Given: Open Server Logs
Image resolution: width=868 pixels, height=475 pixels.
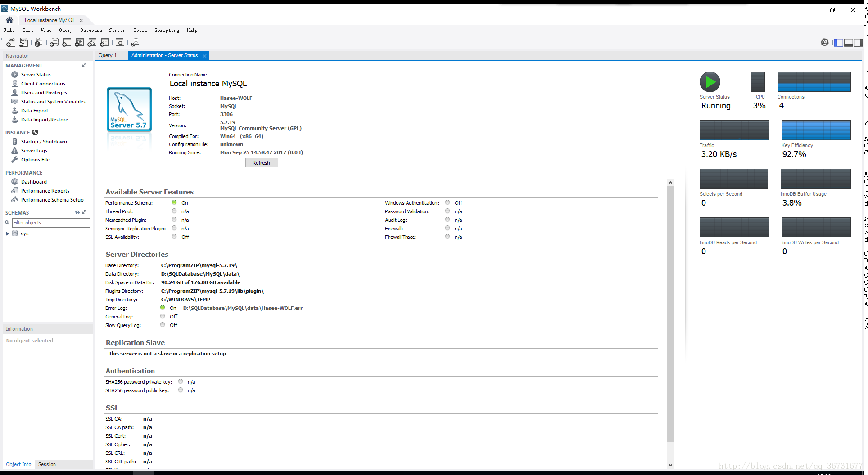Looking at the screenshot, I should 34,151.
